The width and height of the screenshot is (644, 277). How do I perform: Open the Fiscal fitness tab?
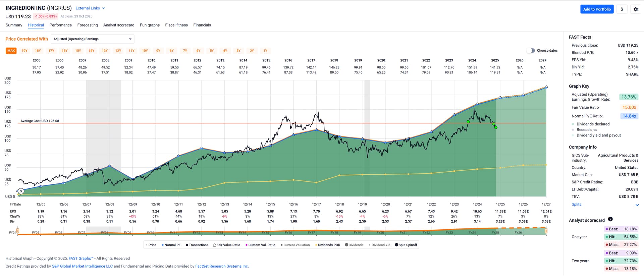[x=176, y=25]
